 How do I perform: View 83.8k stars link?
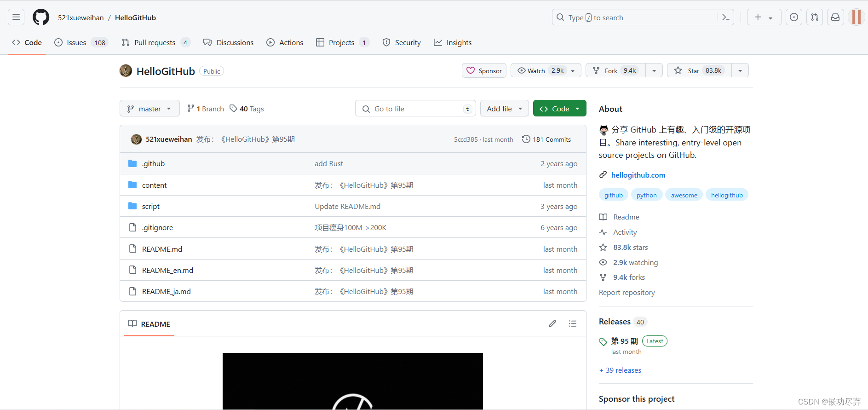[x=624, y=247]
